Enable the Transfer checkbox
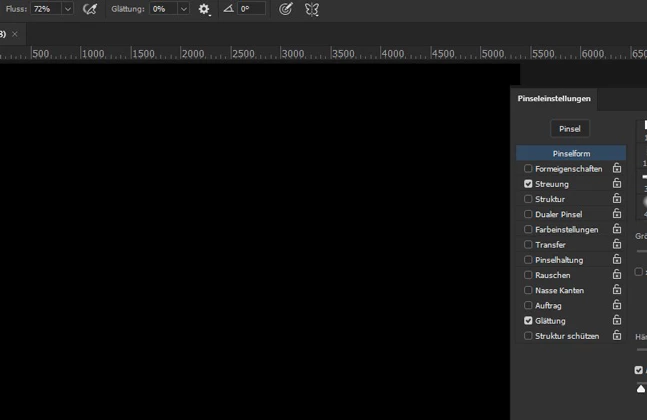The width and height of the screenshot is (647, 420). (528, 245)
